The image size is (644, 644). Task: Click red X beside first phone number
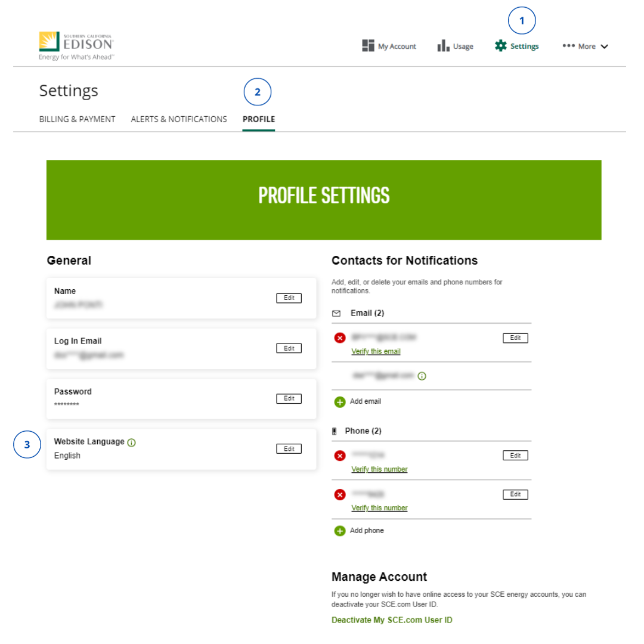pyautogui.click(x=340, y=456)
